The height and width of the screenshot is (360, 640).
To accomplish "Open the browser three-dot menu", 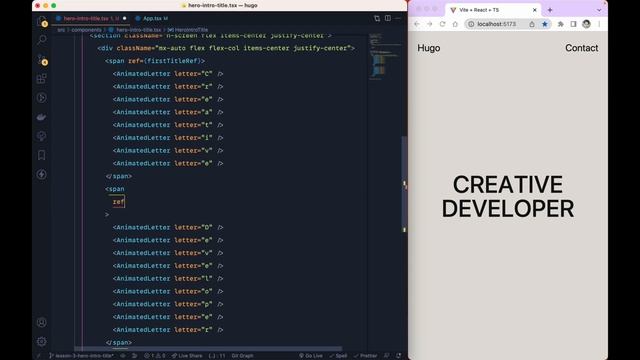I will click(599, 24).
